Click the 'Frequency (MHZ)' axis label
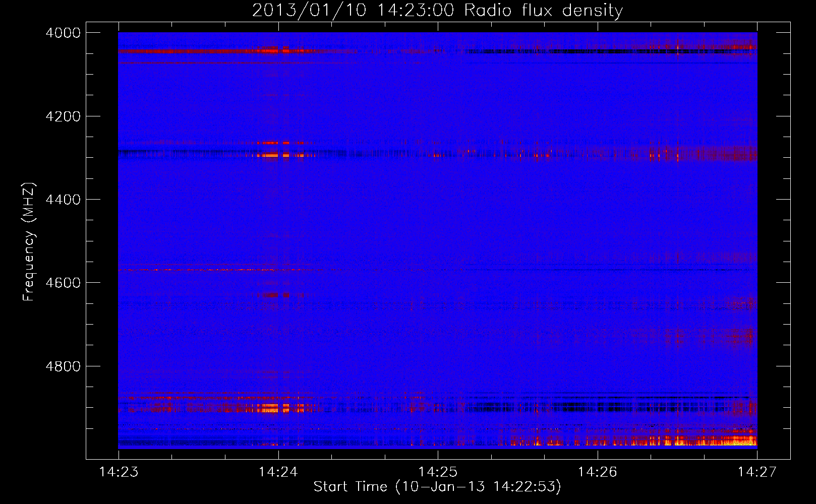The image size is (816, 504). pos(29,242)
